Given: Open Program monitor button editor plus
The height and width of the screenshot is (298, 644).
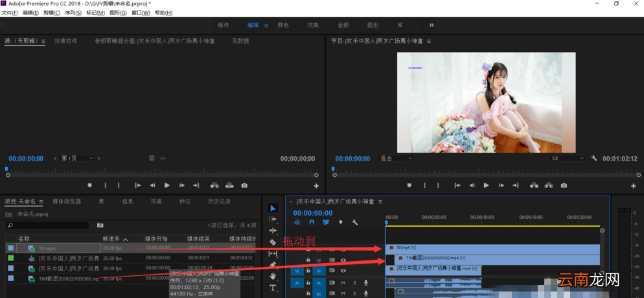Looking at the screenshot, I should 634,186.
